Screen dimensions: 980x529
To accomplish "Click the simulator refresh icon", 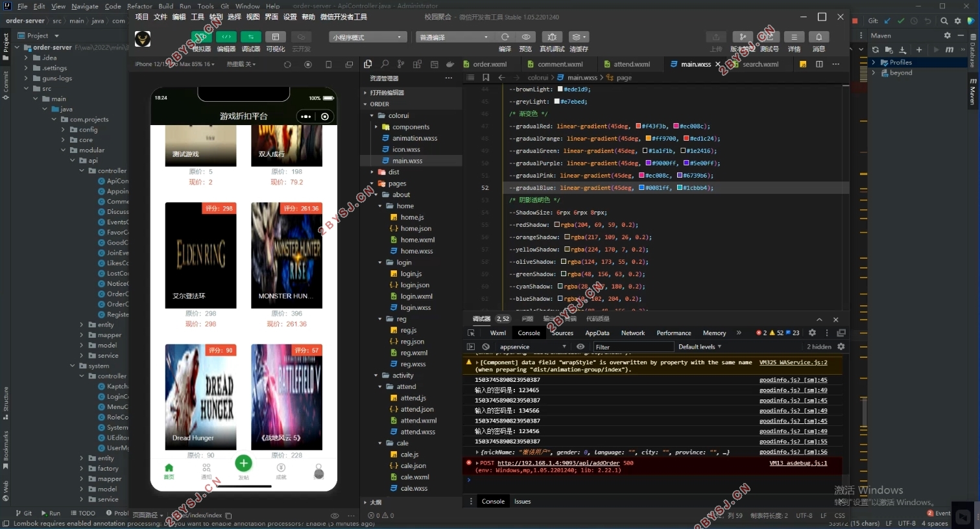I will pos(287,64).
